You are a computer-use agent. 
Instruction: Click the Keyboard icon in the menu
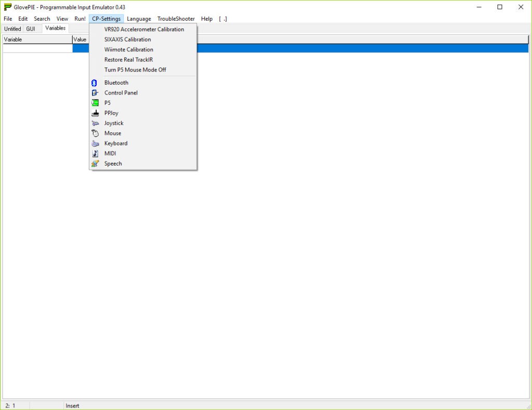[x=95, y=144]
